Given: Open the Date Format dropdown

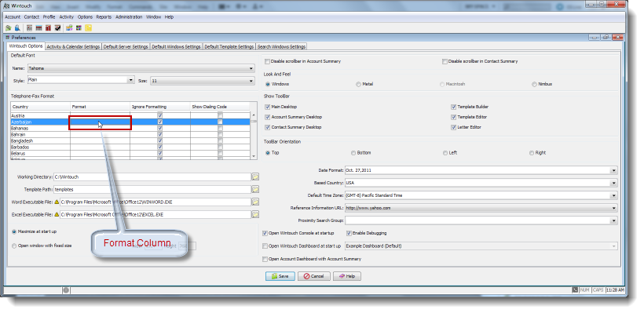Looking at the screenshot, I should pyautogui.click(x=613, y=170).
